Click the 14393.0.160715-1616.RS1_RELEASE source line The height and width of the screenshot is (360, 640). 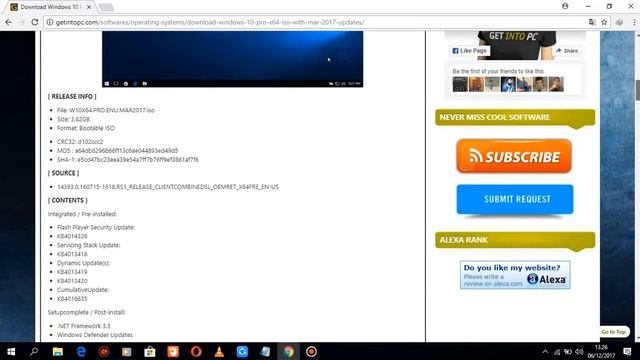pyautogui.click(x=168, y=187)
